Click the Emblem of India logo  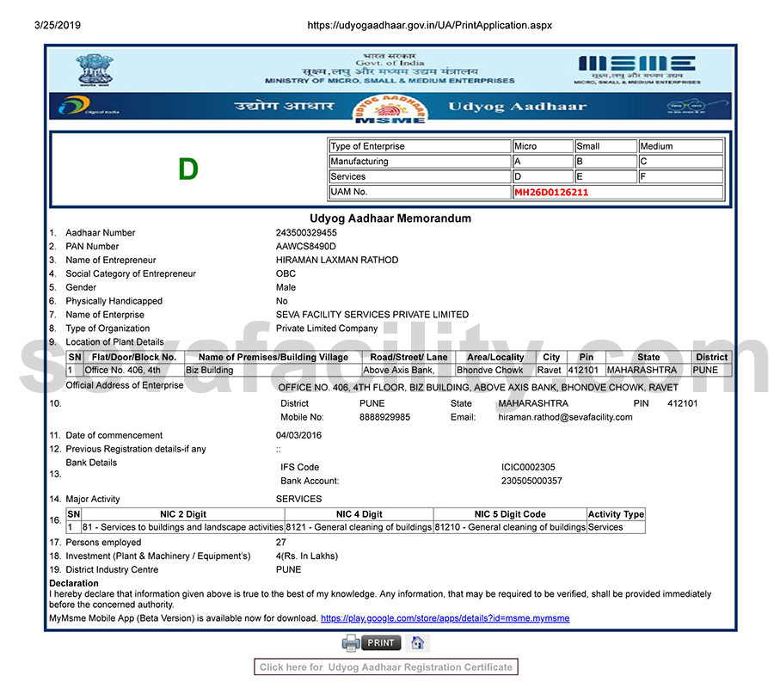(95, 71)
